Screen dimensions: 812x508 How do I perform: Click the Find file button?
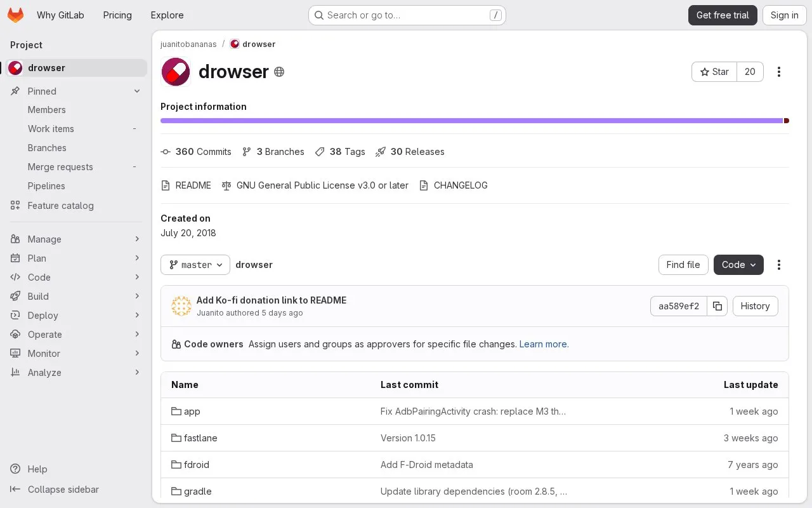click(x=683, y=265)
